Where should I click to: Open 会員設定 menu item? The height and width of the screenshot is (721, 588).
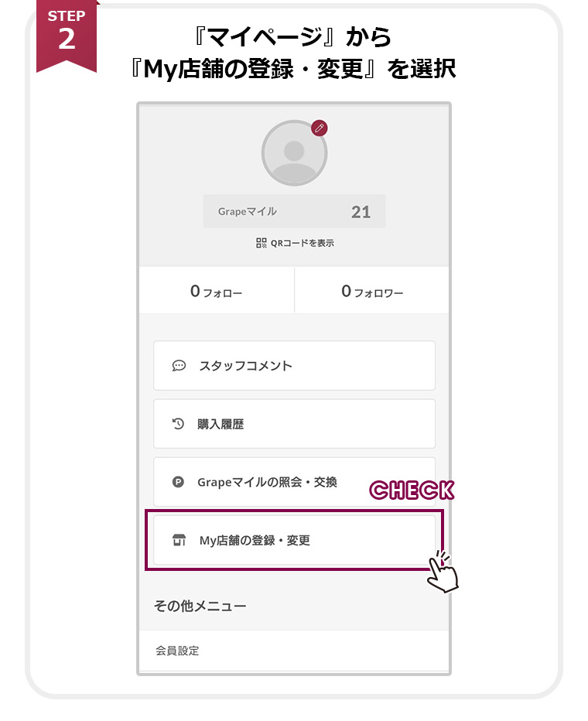click(178, 651)
